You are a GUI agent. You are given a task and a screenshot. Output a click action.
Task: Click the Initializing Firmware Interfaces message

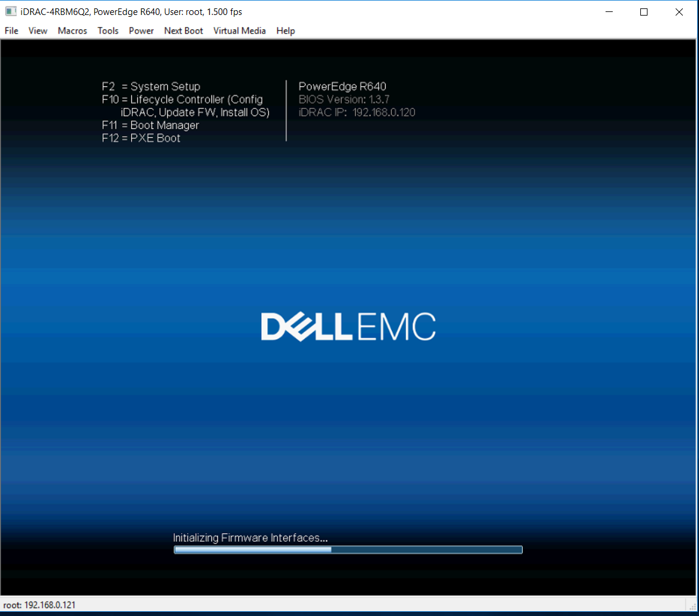[250, 538]
